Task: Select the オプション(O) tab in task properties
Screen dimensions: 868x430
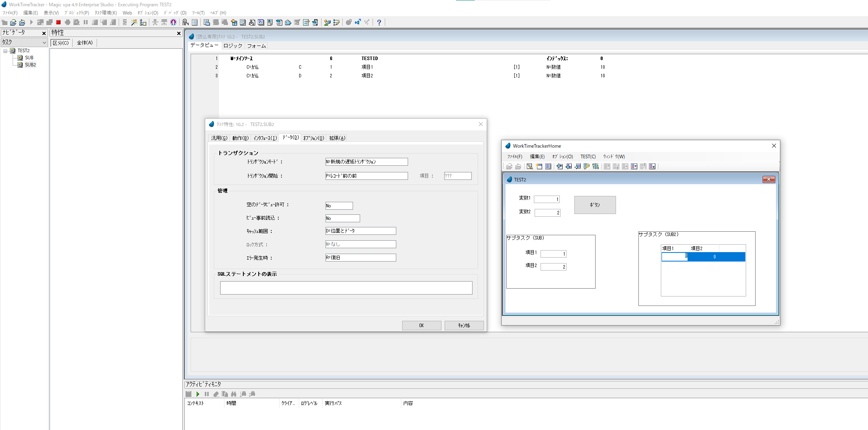Action: tap(313, 138)
